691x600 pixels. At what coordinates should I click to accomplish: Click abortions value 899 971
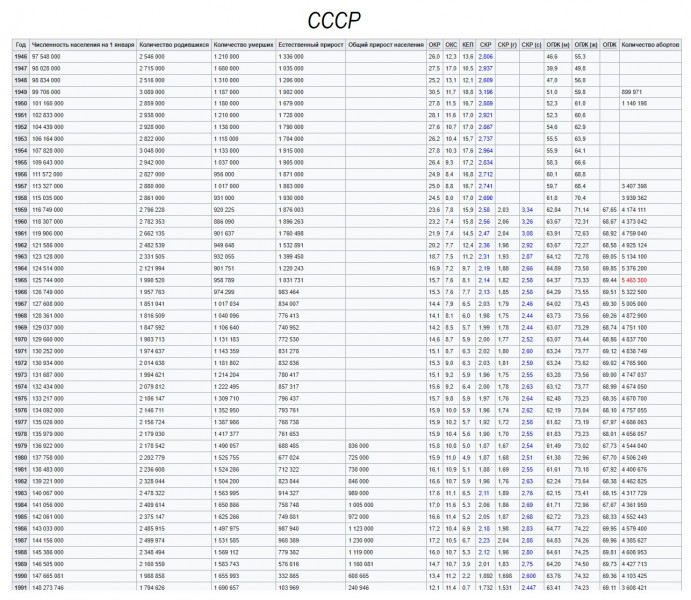[x=632, y=92]
